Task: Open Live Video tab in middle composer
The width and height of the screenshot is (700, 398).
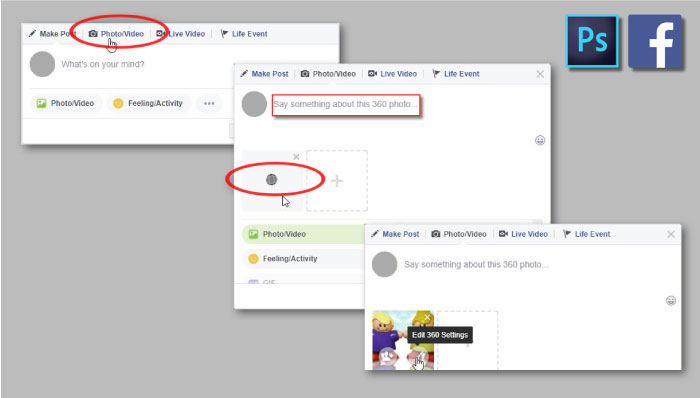Action: pyautogui.click(x=392, y=74)
